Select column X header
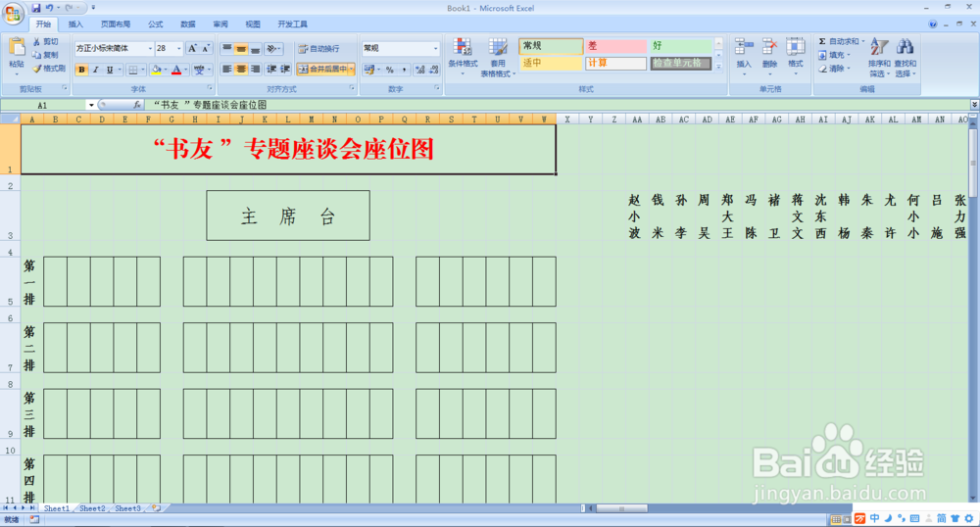The image size is (980, 527). coord(567,120)
